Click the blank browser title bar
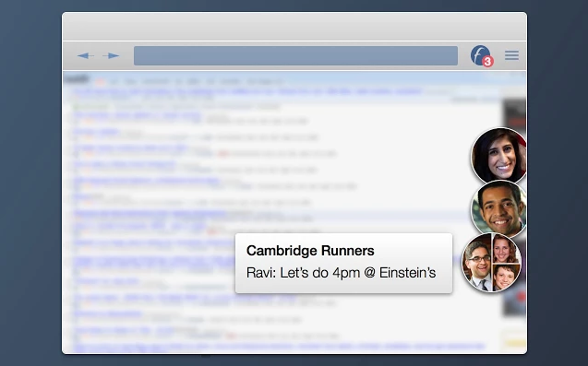This screenshot has height=366, width=588. (x=294, y=26)
